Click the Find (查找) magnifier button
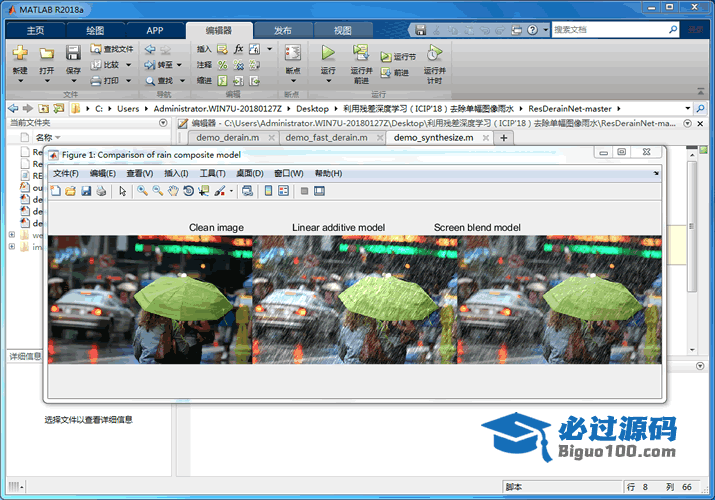 click(159, 81)
